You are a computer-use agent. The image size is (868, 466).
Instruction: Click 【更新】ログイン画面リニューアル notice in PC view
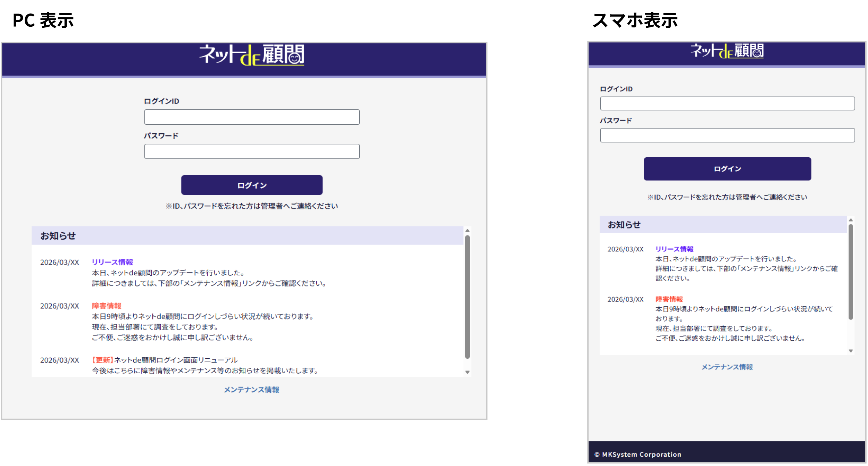coord(165,360)
